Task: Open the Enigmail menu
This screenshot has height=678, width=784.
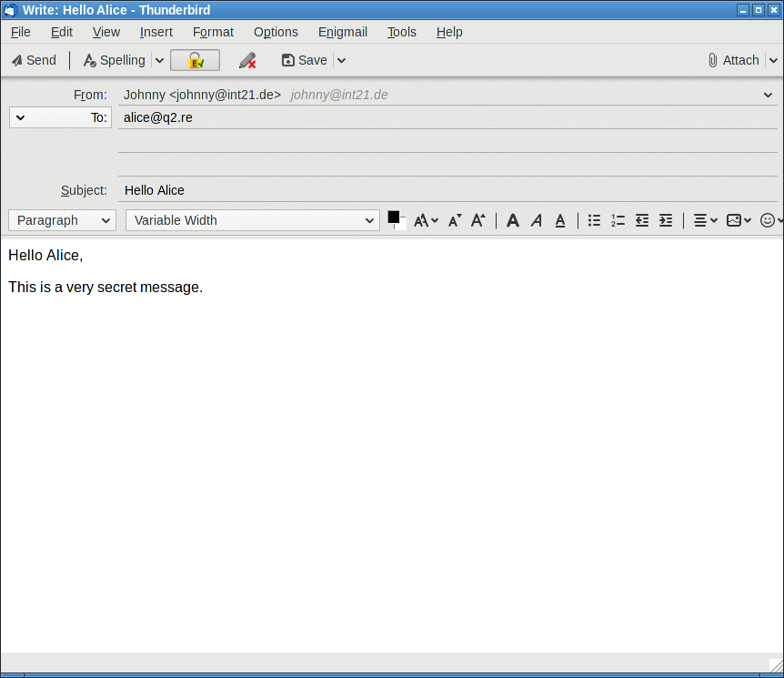Action: click(343, 32)
